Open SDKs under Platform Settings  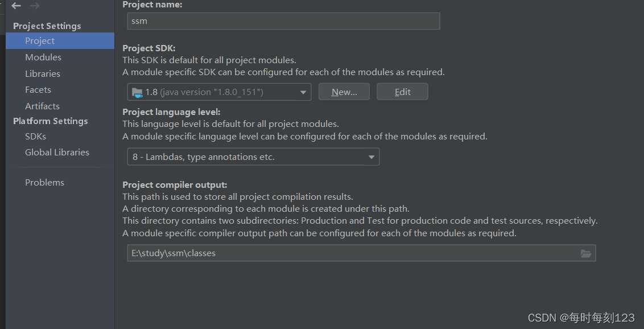35,137
